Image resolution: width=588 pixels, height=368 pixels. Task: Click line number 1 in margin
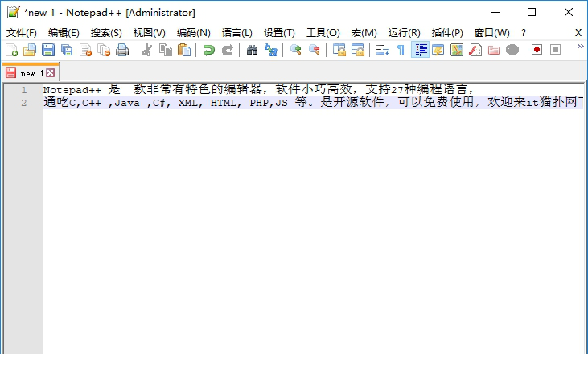pyautogui.click(x=24, y=90)
